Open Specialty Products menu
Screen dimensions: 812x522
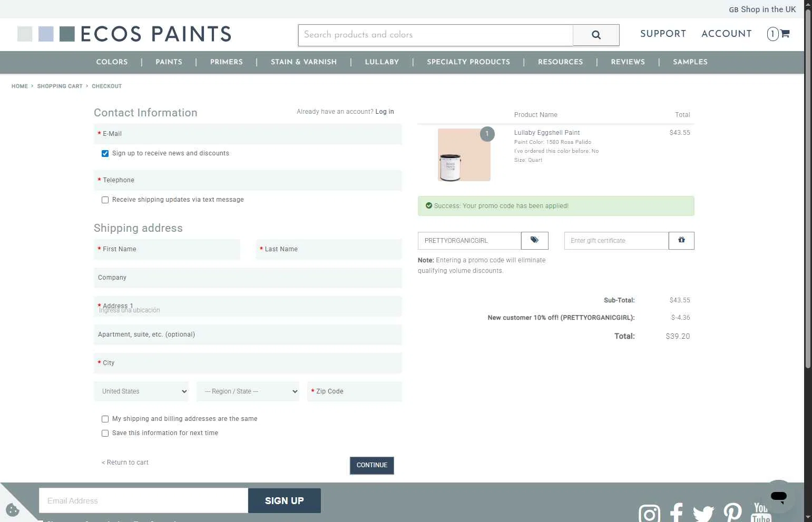click(468, 62)
